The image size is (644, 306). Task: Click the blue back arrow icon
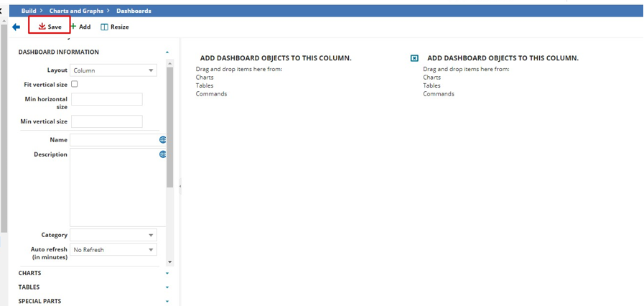(x=16, y=27)
